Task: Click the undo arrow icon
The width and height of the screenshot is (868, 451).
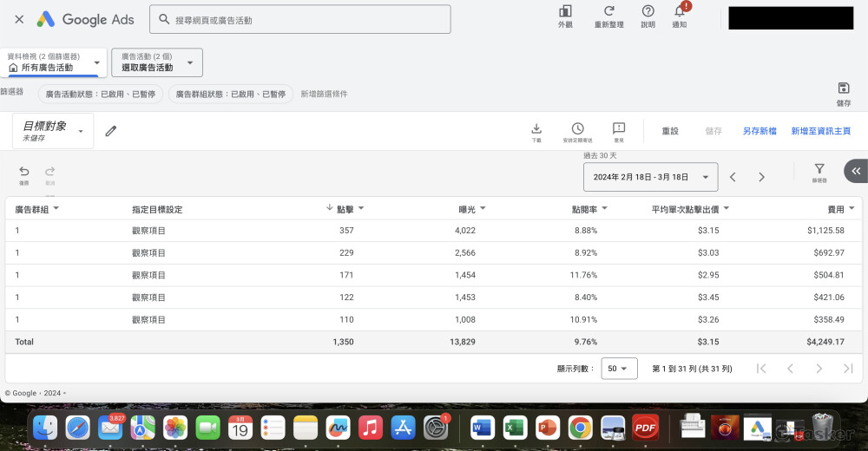Action: pyautogui.click(x=24, y=172)
